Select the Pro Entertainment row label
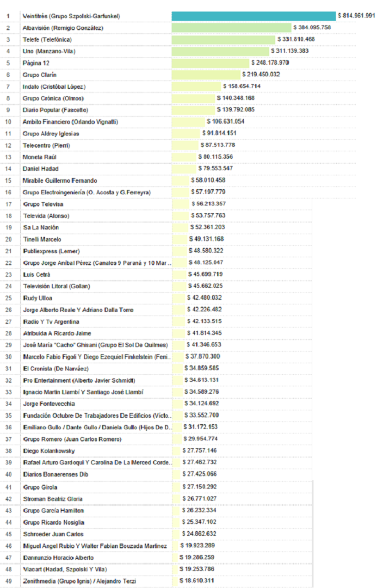This screenshot has width=377, height=588. tap(79, 381)
